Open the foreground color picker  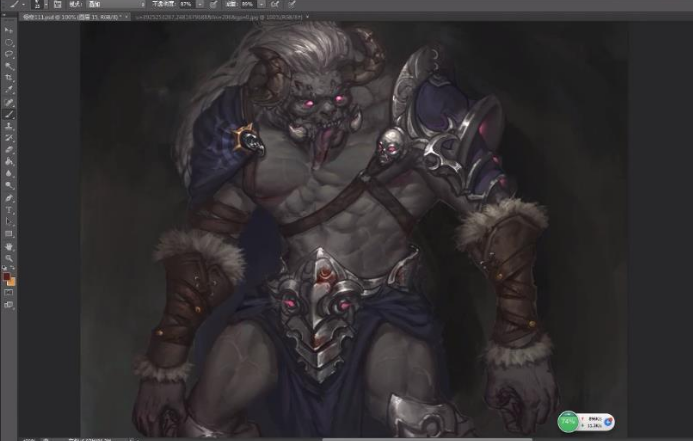6,277
